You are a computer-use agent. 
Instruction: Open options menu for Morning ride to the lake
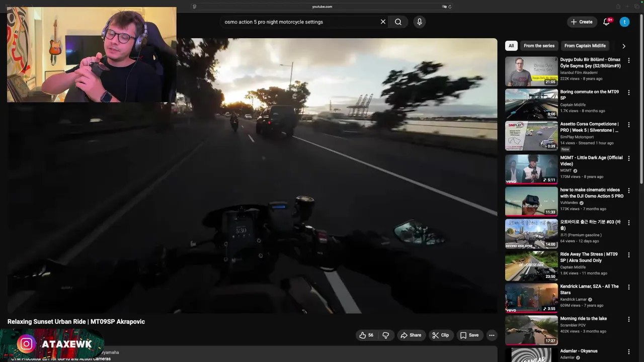pos(628,319)
